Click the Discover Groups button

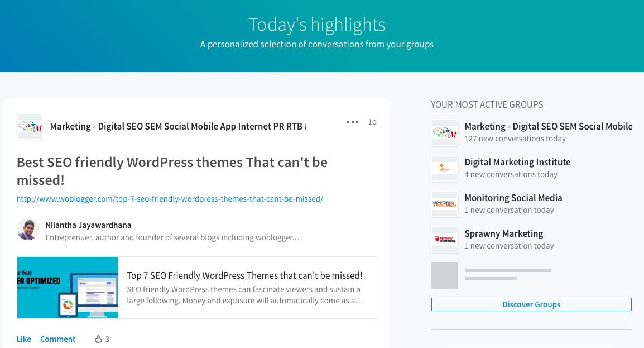(x=531, y=304)
